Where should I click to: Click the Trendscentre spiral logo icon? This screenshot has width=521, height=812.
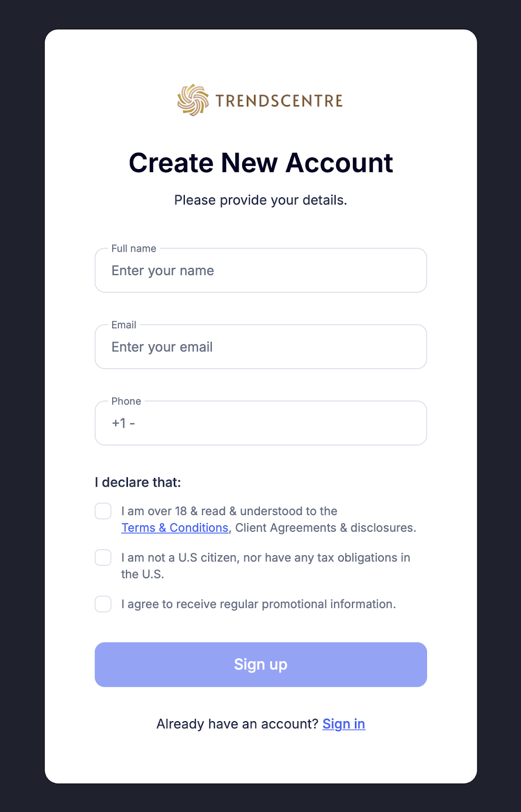(x=193, y=100)
